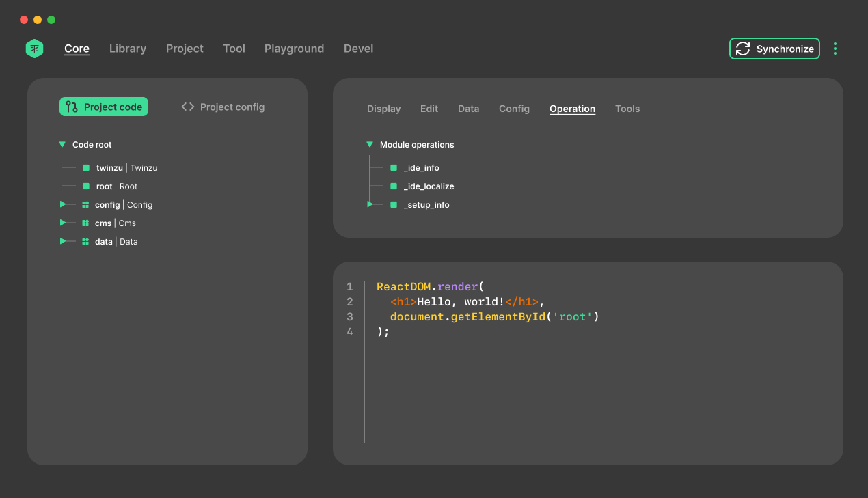Click the grid icon beside config

coord(85,204)
